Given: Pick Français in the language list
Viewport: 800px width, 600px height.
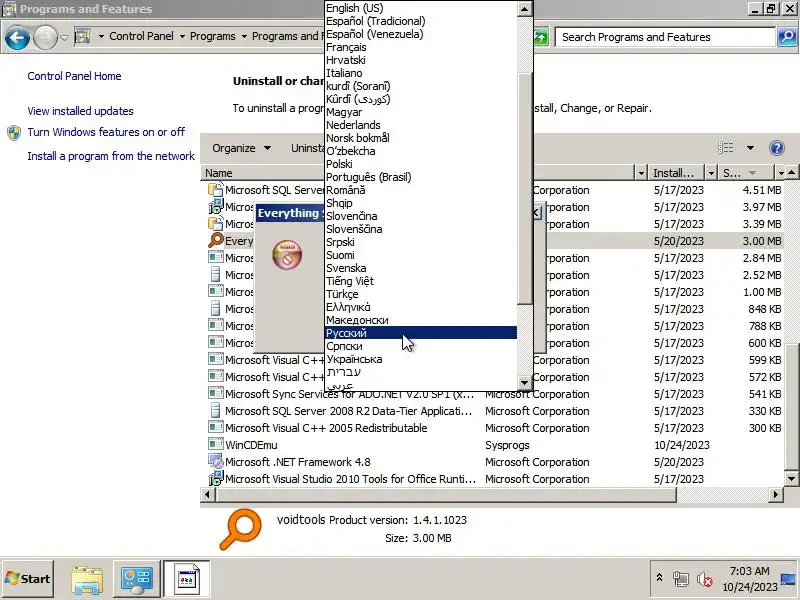Looking at the screenshot, I should (421, 47).
